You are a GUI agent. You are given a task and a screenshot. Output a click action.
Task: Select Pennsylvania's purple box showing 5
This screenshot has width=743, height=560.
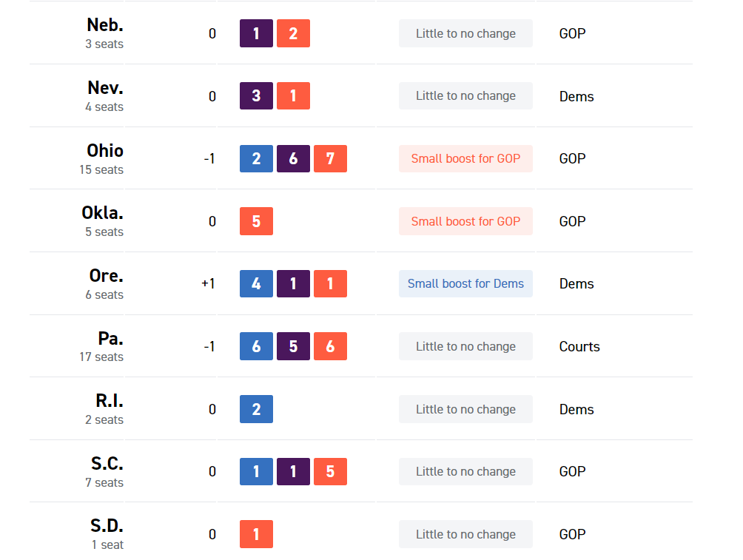pyautogui.click(x=293, y=346)
